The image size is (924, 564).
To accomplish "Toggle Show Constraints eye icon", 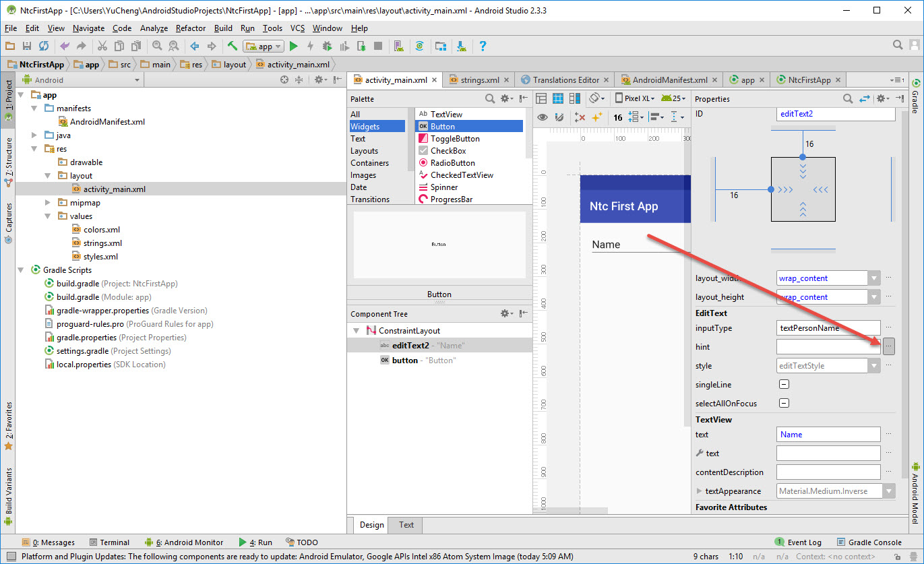I will 541,117.
